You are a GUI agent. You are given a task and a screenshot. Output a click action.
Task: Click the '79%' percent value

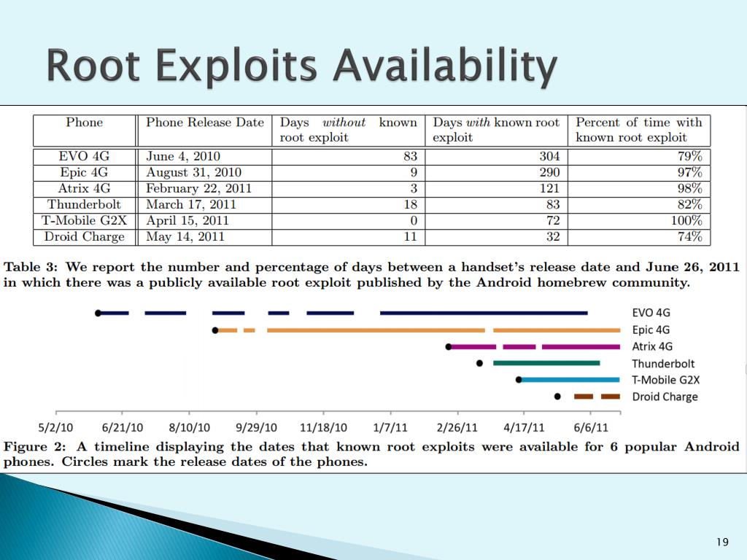pyautogui.click(x=690, y=156)
